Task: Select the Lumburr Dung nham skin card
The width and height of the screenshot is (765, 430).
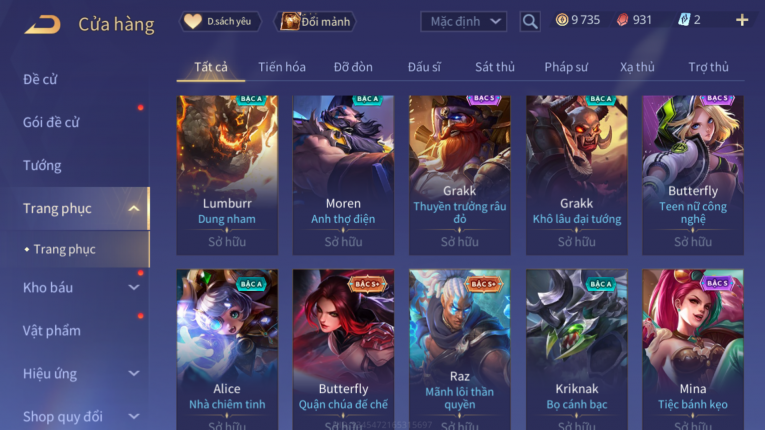Action: 227,175
